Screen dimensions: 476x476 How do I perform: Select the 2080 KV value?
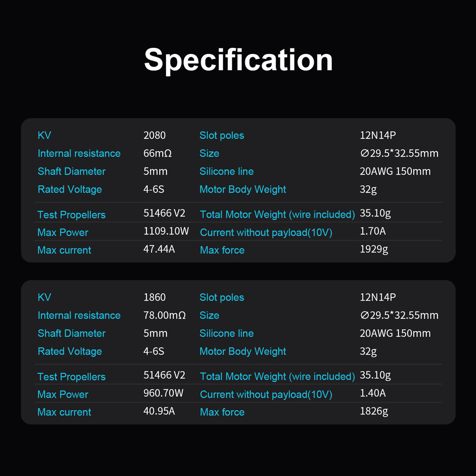pyautogui.click(x=154, y=135)
